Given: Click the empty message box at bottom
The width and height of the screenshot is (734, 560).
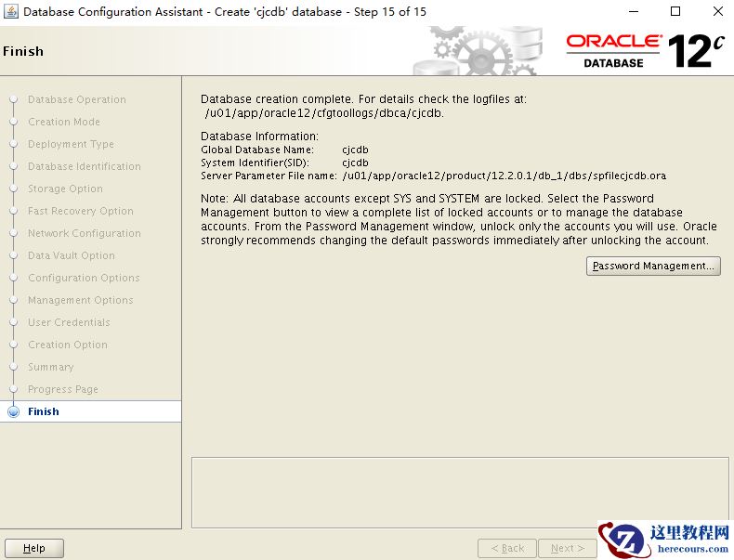Looking at the screenshot, I should 460,492.
